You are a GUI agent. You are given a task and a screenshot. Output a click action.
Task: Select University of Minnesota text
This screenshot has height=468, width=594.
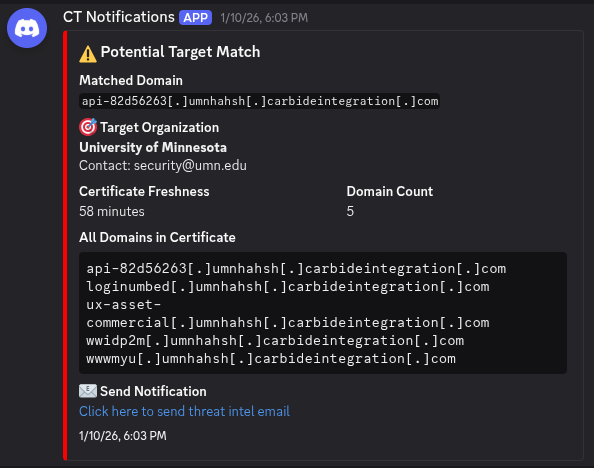tap(153, 147)
